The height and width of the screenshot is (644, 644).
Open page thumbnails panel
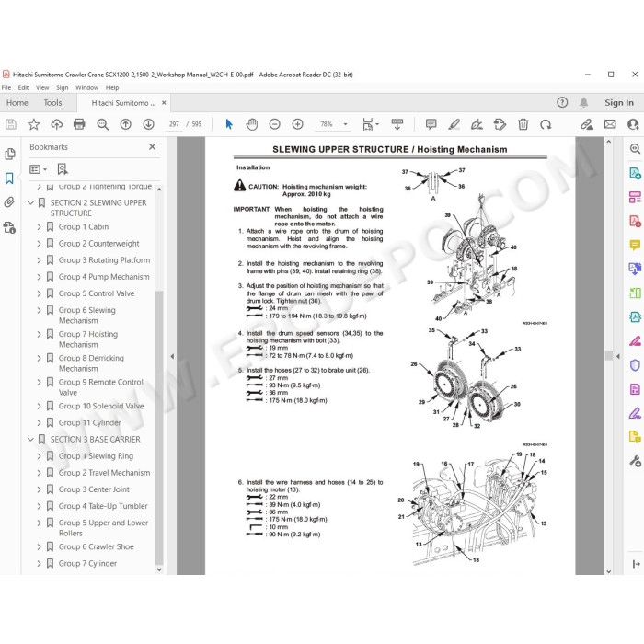click(10, 155)
